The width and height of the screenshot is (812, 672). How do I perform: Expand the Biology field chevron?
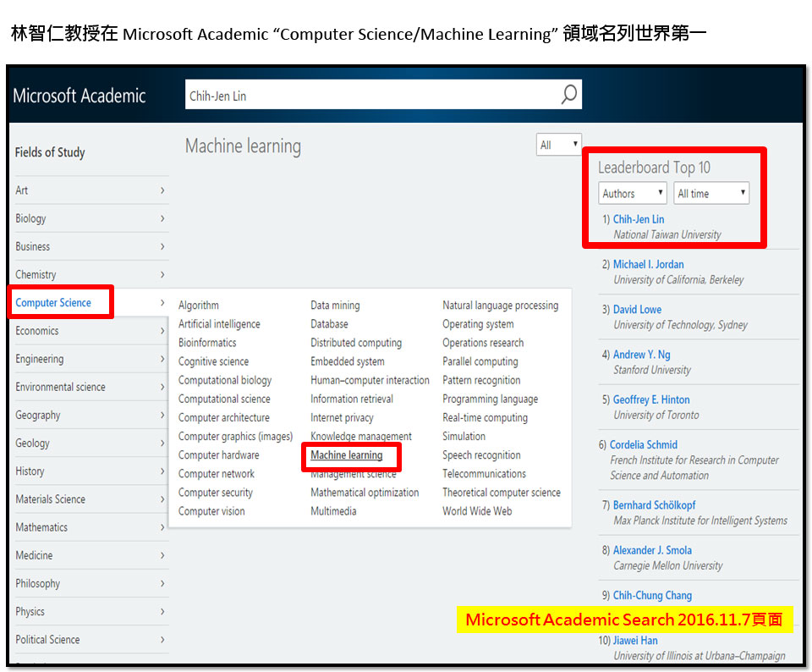coord(162,218)
